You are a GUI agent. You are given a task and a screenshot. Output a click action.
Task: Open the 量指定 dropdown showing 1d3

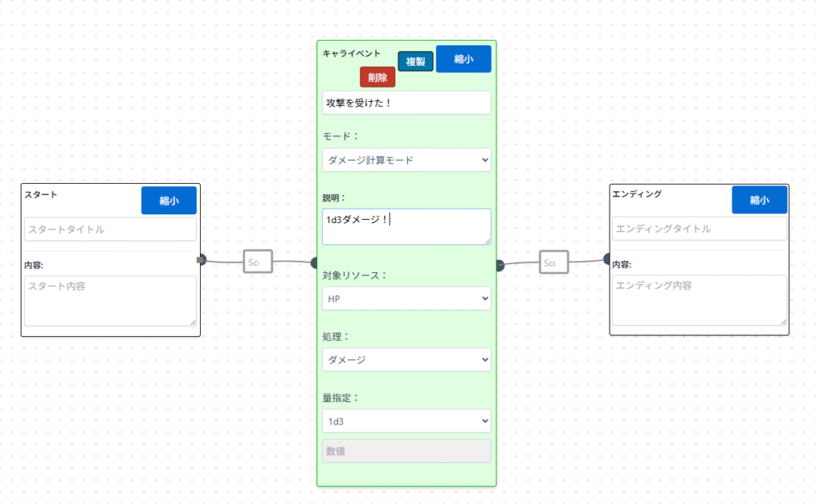click(406, 421)
